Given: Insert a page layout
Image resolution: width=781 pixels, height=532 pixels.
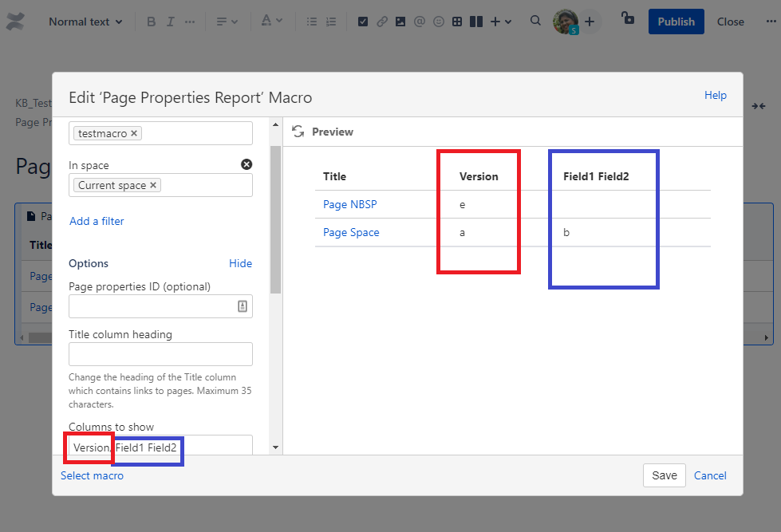Looking at the screenshot, I should coord(476,22).
